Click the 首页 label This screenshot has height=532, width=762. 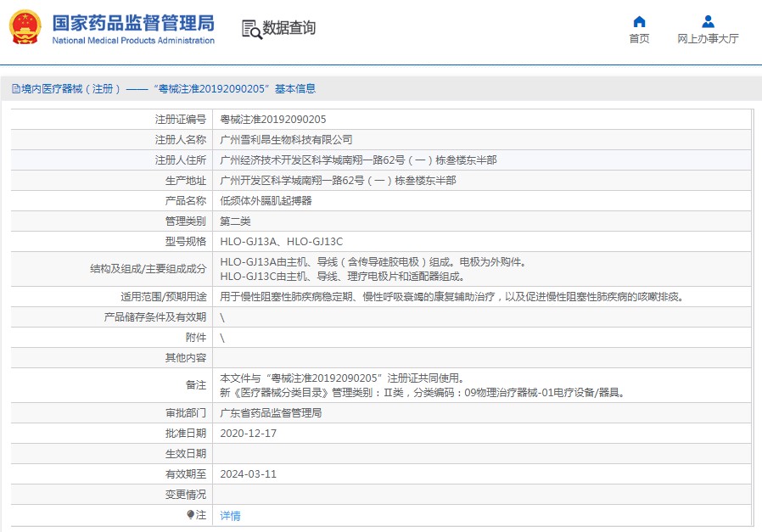click(x=639, y=38)
